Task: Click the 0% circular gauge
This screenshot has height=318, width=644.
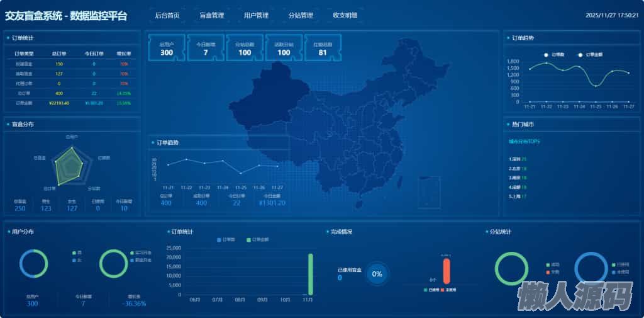Action: 377,273
